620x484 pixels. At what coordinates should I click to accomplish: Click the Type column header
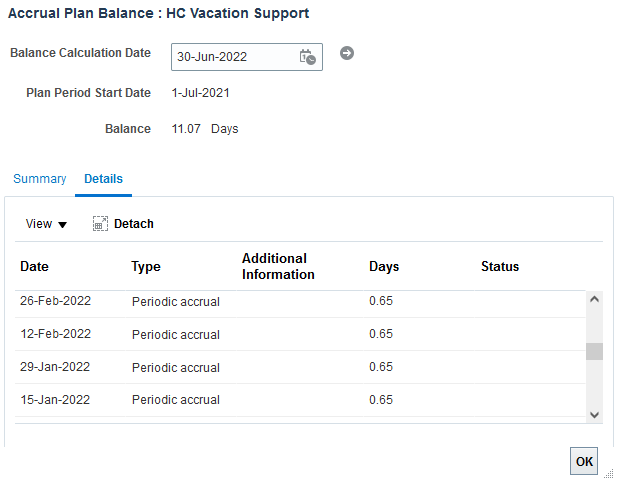tap(146, 267)
